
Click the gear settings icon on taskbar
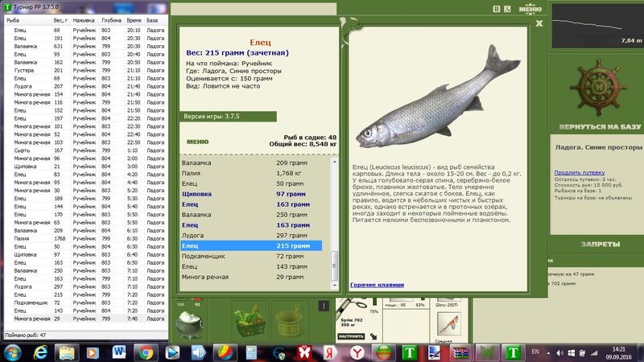279,353
